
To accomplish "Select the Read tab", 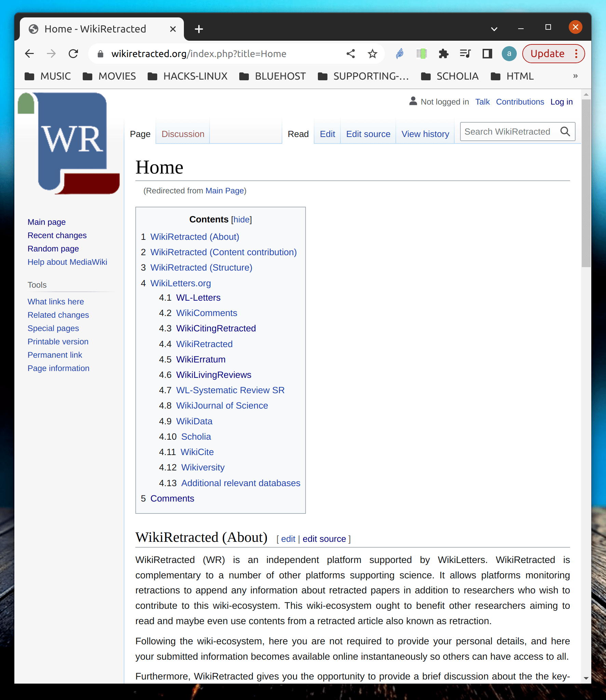I will click(x=298, y=134).
